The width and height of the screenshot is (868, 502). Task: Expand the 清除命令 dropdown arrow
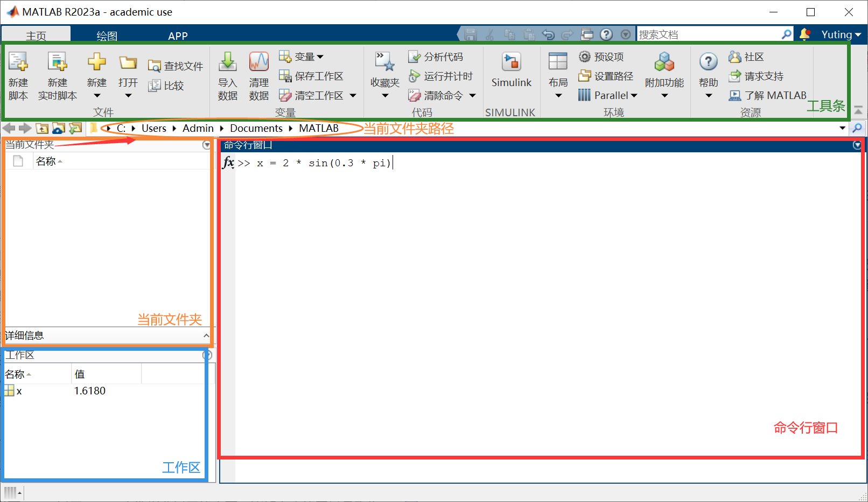[x=473, y=95]
